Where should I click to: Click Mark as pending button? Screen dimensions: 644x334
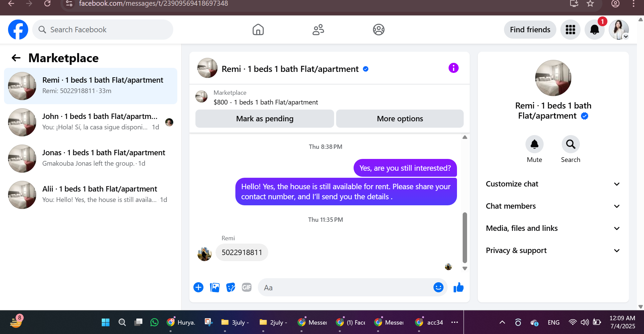[x=265, y=119]
